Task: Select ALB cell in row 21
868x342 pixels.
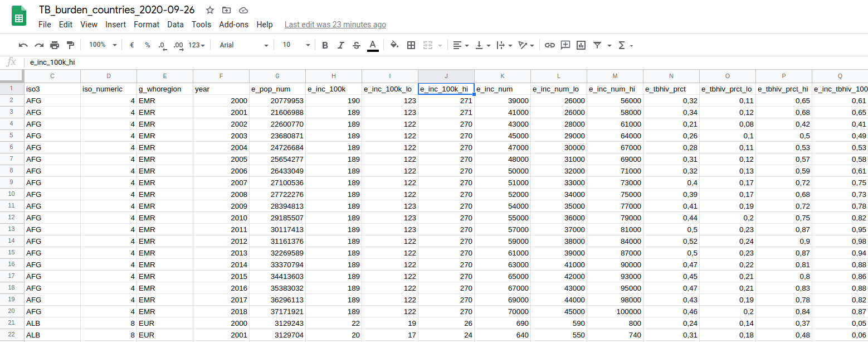Action: pyautogui.click(x=52, y=323)
